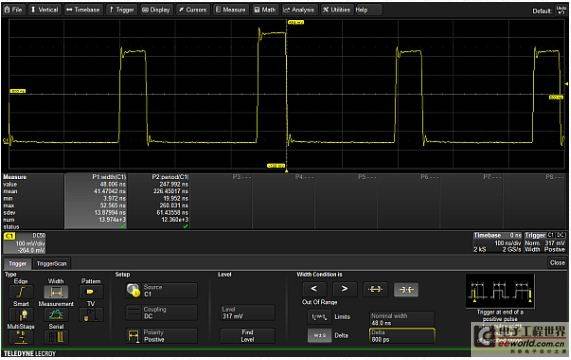Open the Vertical menu
The height and width of the screenshot is (360, 571).
click(44, 10)
